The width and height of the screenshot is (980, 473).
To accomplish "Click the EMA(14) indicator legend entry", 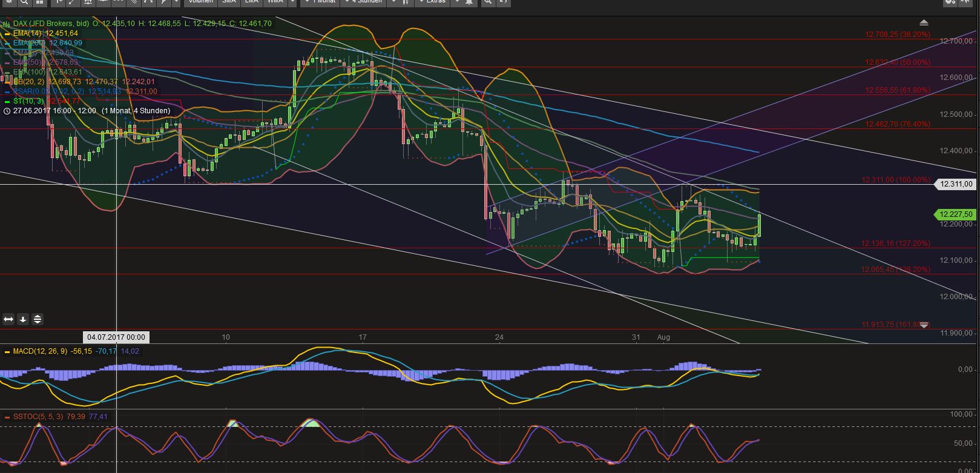I will 45,33.
